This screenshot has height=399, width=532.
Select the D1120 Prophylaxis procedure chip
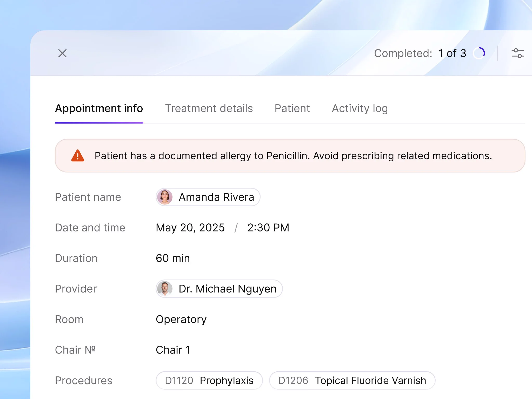[x=209, y=380]
